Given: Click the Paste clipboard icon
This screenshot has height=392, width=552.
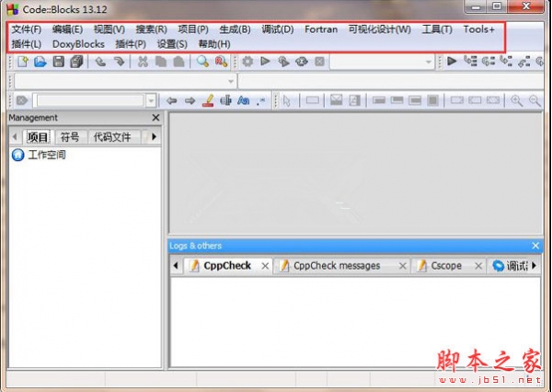Looking at the screenshot, I should (178, 62).
